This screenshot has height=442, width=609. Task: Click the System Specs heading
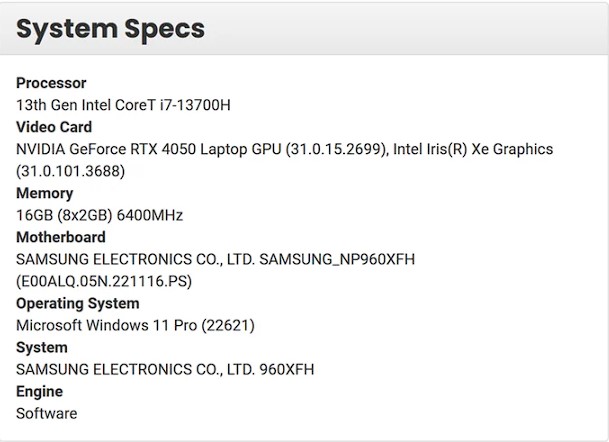tap(110, 29)
